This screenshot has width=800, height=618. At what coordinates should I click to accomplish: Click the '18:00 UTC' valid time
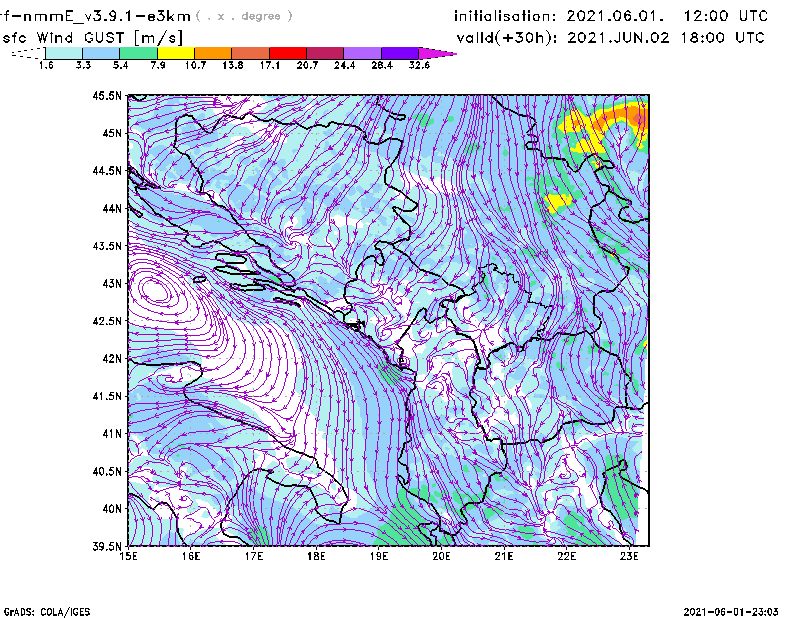722,37
